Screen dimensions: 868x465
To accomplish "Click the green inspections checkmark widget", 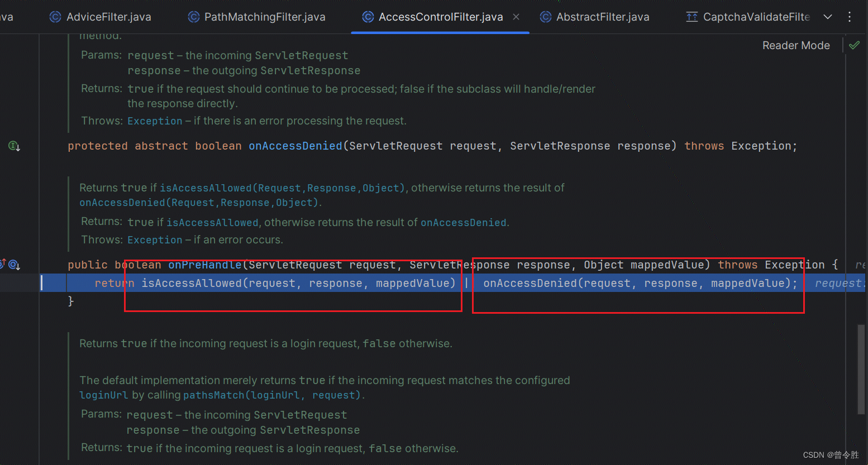I will coord(855,45).
